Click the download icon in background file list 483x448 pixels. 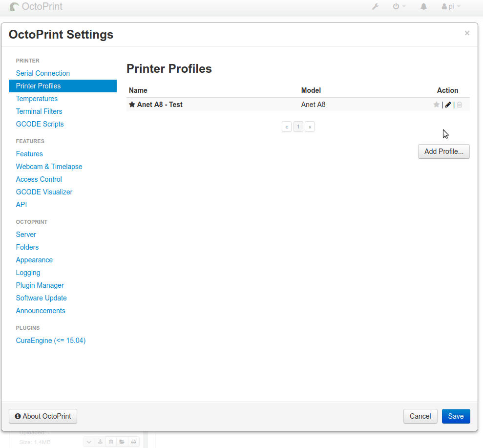[100, 442]
